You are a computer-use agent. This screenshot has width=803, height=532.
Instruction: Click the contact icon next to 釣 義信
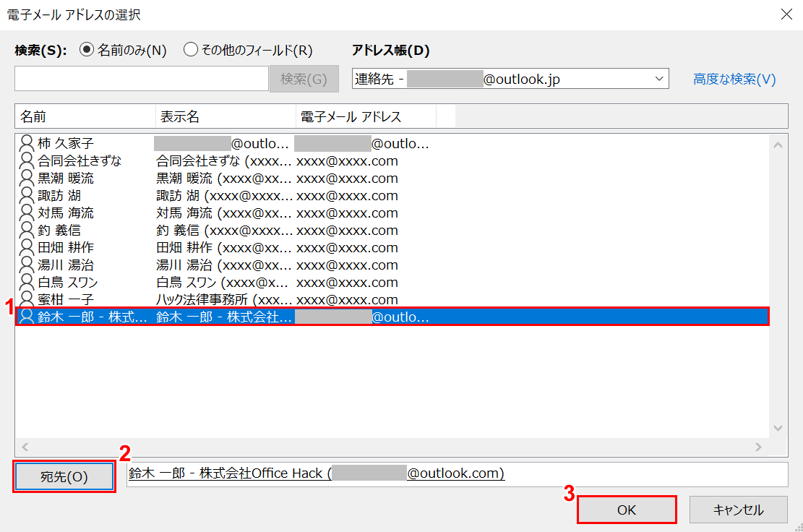point(27,230)
